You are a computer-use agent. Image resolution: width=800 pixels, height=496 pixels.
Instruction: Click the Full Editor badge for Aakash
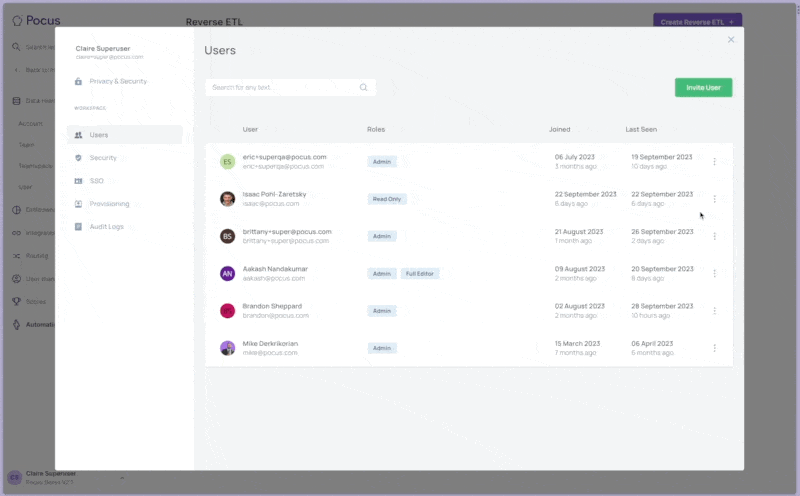click(x=420, y=274)
